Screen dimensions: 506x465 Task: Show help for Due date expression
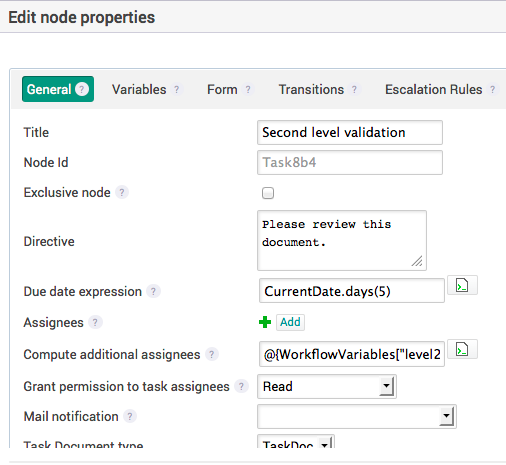coord(153,291)
